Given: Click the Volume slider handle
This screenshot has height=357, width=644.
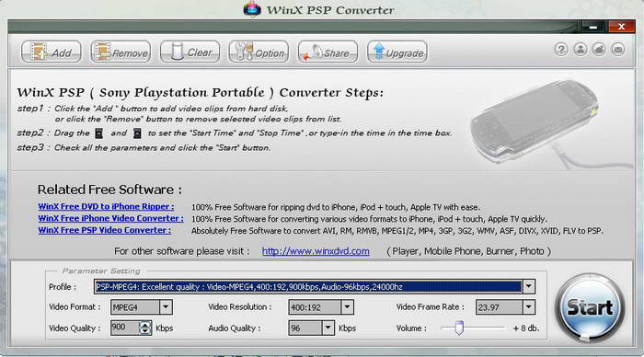Looking at the screenshot, I should point(459,328).
